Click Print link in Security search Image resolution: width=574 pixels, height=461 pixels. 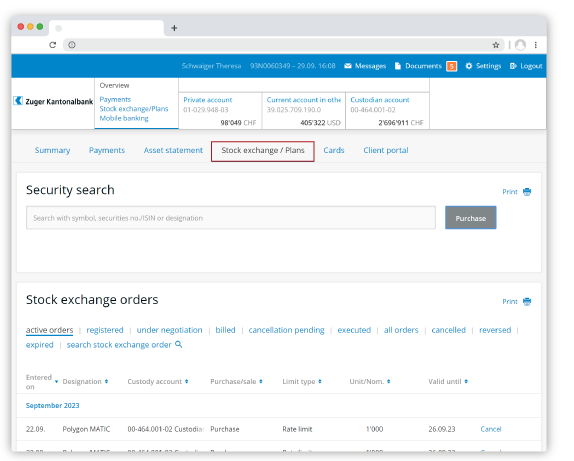pyautogui.click(x=510, y=192)
